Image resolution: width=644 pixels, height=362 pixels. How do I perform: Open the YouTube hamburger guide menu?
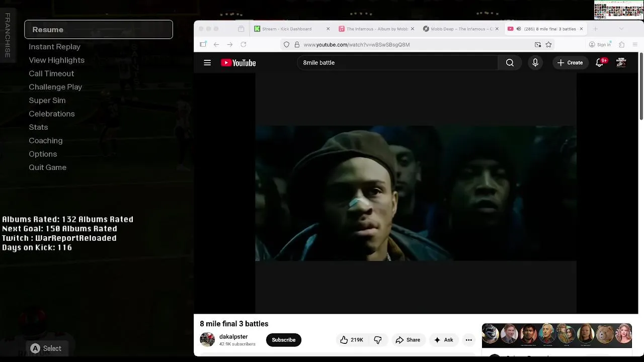tap(207, 63)
